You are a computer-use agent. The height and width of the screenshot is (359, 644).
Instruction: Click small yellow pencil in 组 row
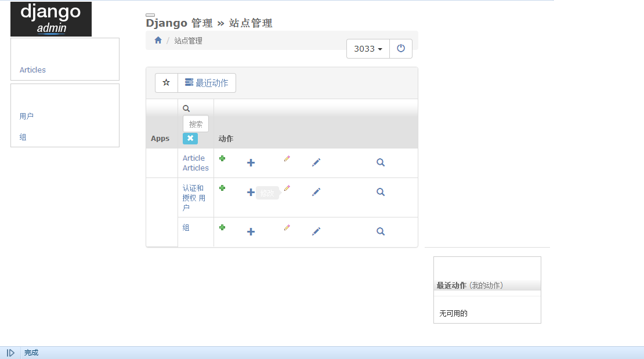click(x=287, y=227)
